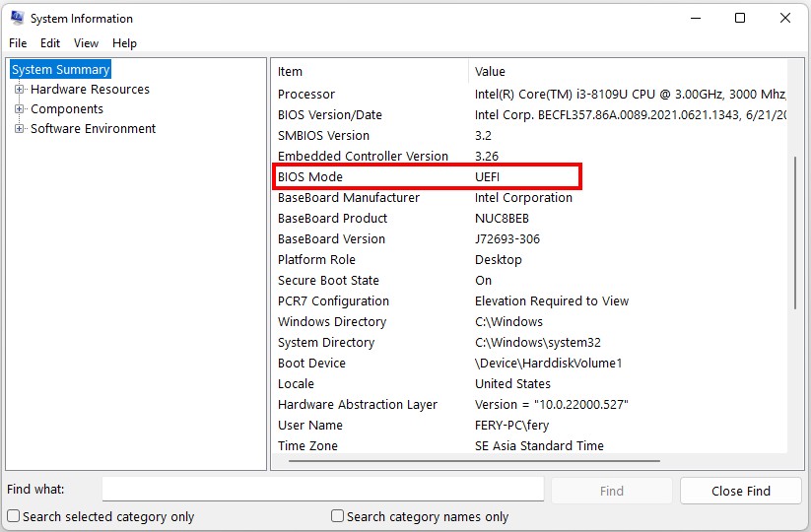This screenshot has height=532, width=811.
Task: Click the Elevation Required to View value
Action: (x=552, y=300)
